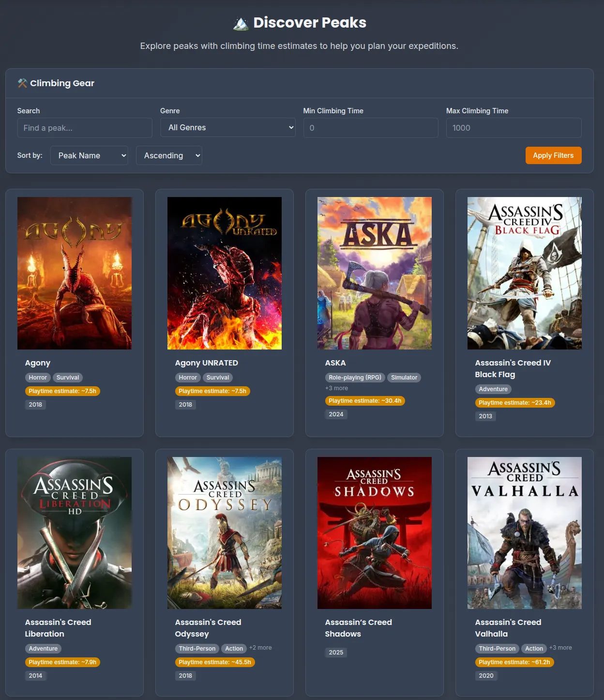This screenshot has height=700, width=604.
Task: Click the 2025 year badge on Shadows
Action: point(336,653)
